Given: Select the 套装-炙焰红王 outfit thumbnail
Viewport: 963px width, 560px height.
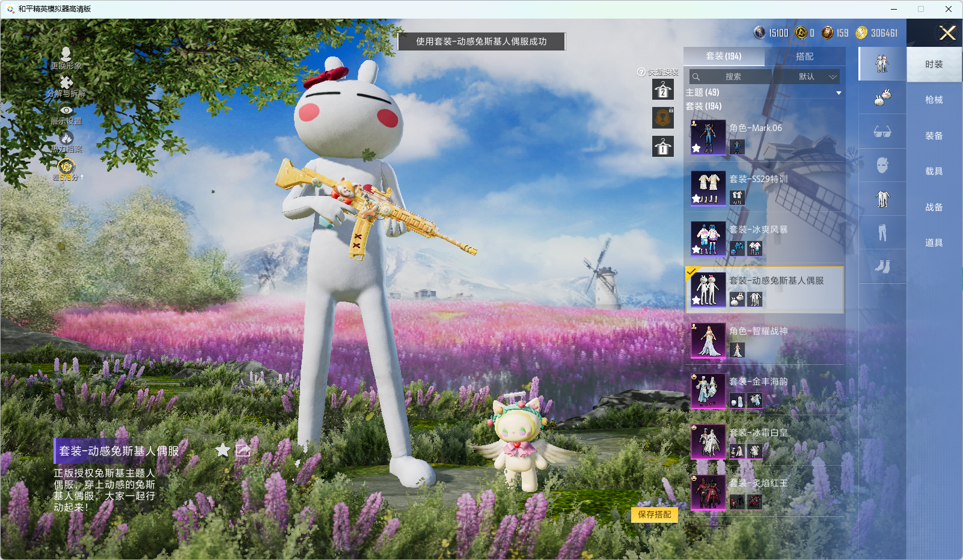Looking at the screenshot, I should (x=708, y=493).
